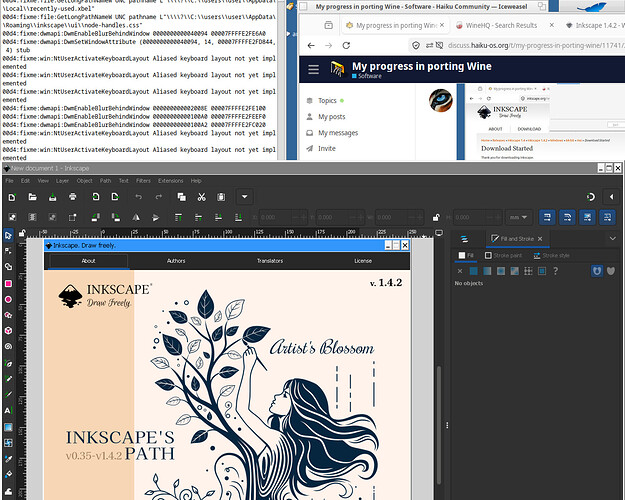The height and width of the screenshot is (500, 625).
Task: Select the Ellipse tool
Action: [x=8, y=299]
